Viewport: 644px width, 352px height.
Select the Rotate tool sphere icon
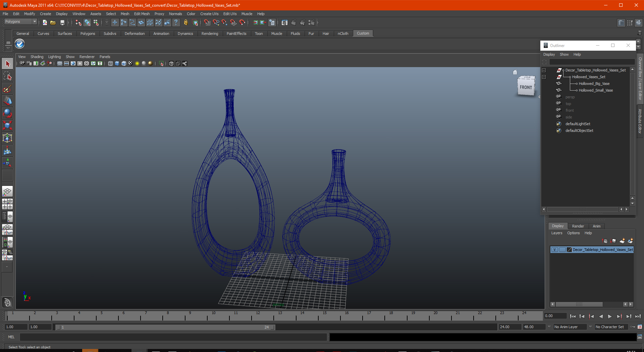(7, 113)
